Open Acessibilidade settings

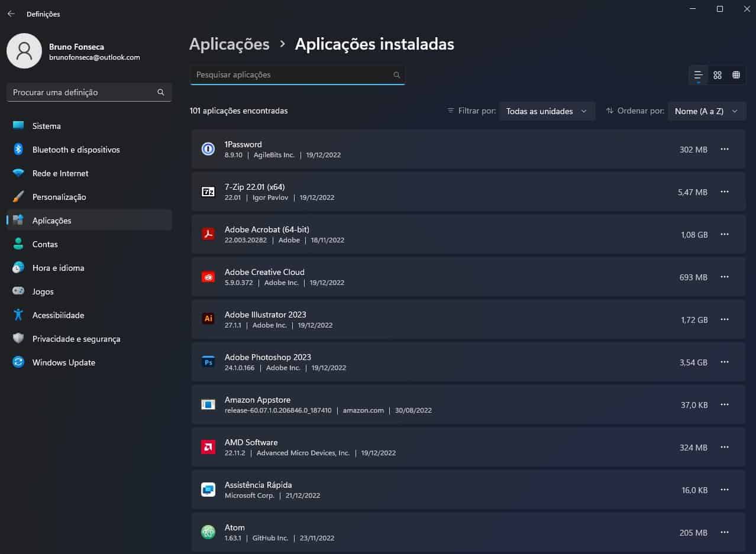[89, 315]
